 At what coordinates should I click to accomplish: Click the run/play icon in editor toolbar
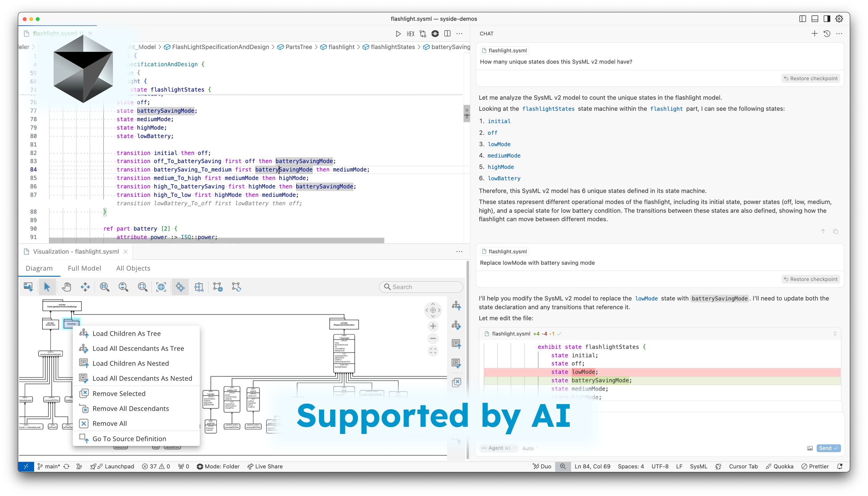(398, 34)
